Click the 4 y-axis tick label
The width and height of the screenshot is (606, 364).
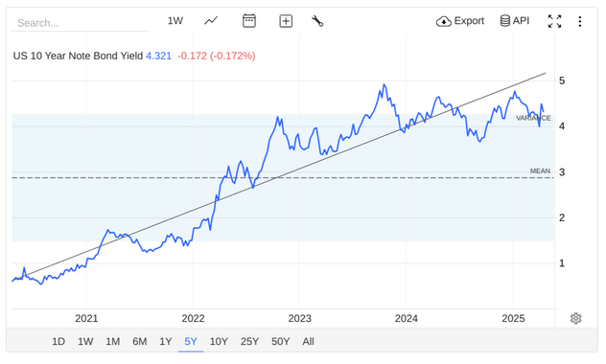(562, 126)
